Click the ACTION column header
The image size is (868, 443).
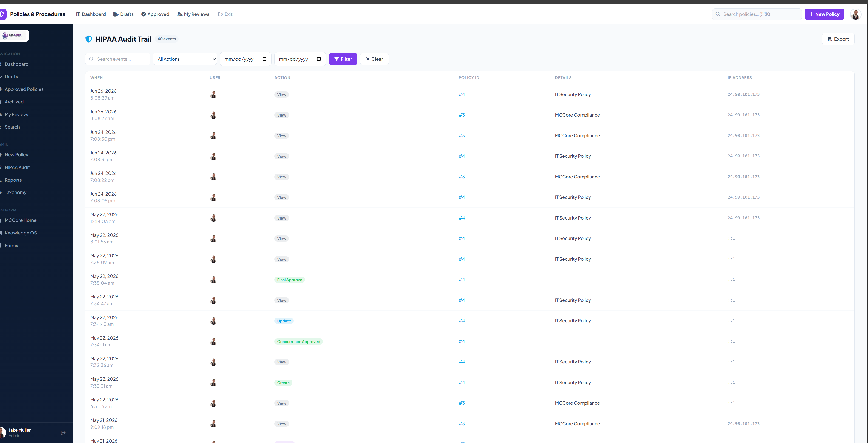(282, 78)
